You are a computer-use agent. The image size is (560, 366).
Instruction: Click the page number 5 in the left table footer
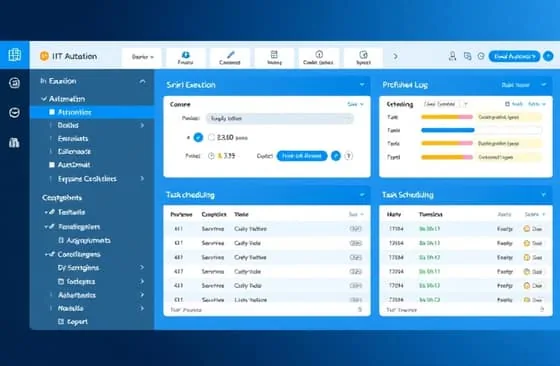point(360,310)
